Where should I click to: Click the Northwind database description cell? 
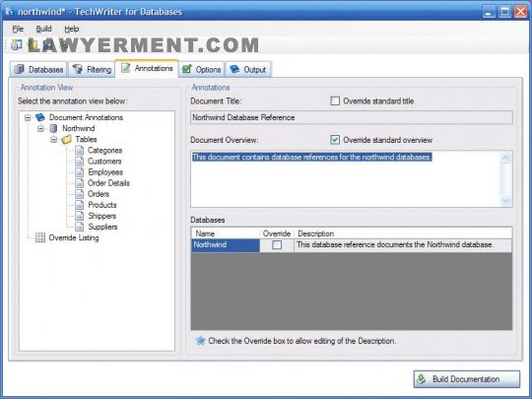point(403,245)
